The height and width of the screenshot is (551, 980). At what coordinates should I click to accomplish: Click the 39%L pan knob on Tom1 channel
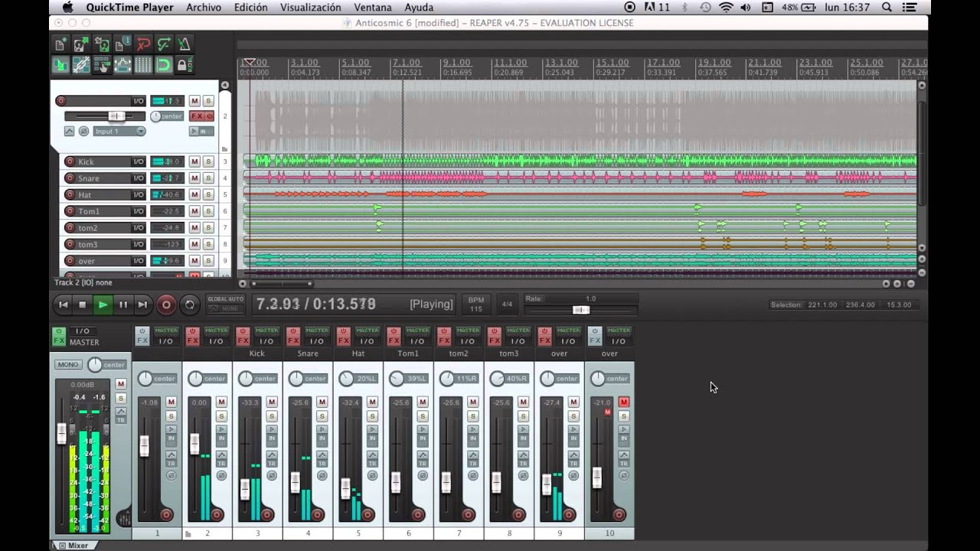(x=397, y=379)
